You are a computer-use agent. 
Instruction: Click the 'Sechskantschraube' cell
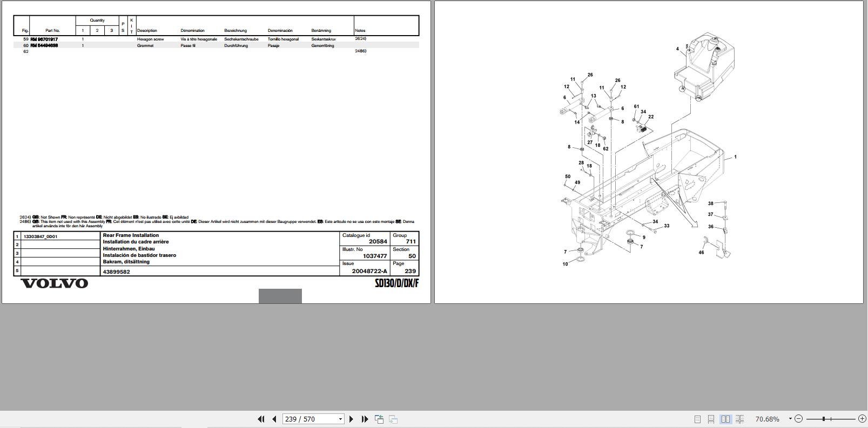[x=241, y=39]
